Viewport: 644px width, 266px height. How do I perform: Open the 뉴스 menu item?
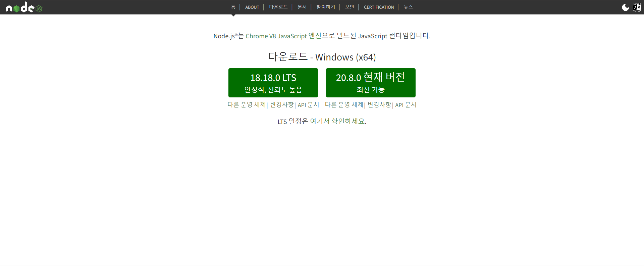tap(409, 7)
